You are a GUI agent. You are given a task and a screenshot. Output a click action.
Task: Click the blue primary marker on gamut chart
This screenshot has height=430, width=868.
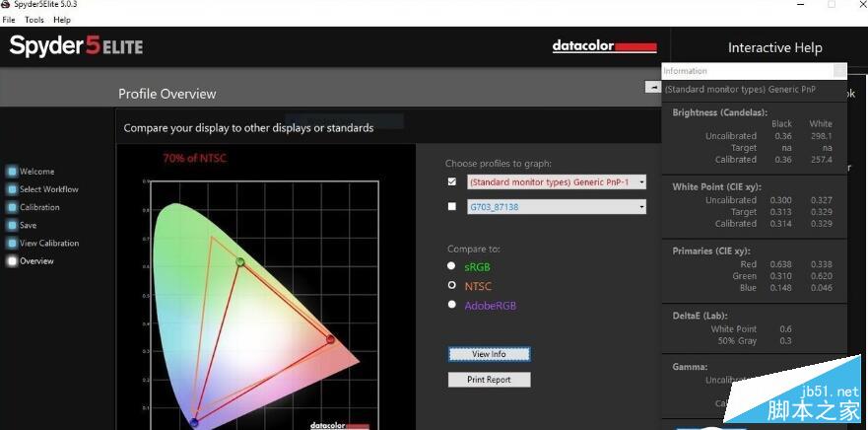click(x=194, y=423)
